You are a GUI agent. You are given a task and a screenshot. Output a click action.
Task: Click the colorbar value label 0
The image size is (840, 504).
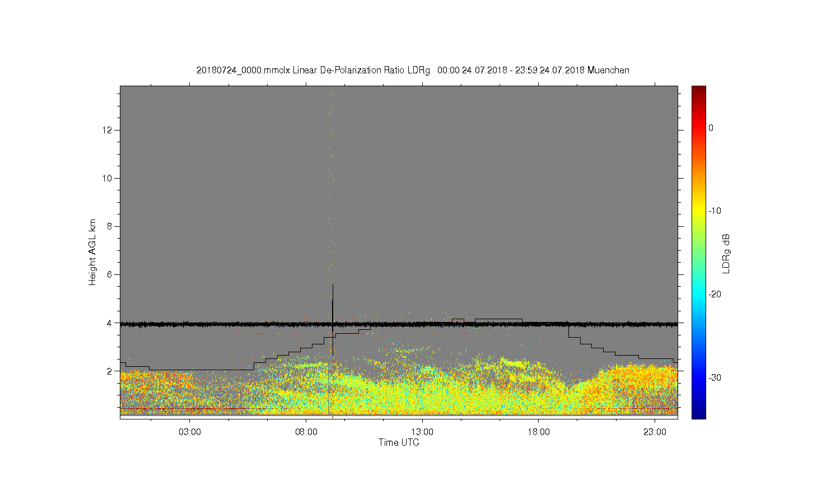pos(711,128)
